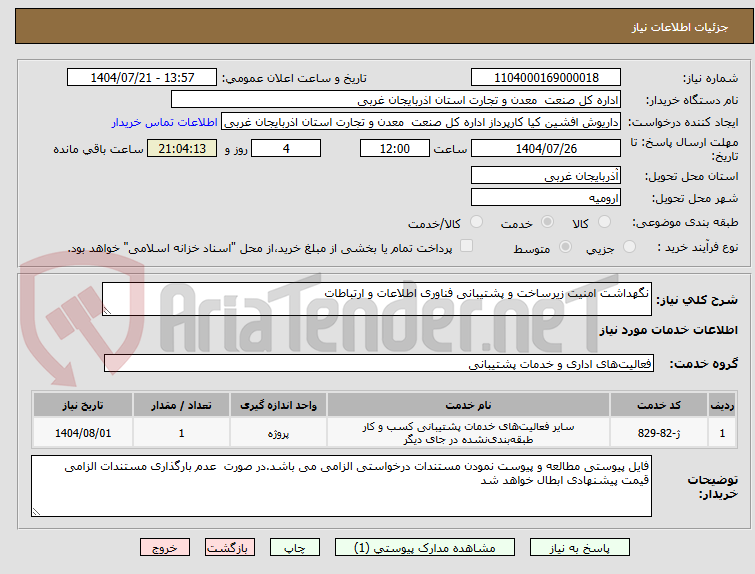This screenshot has height=574, width=755.
Task: Click need date cell 1404/08/01
Action: 82,433
